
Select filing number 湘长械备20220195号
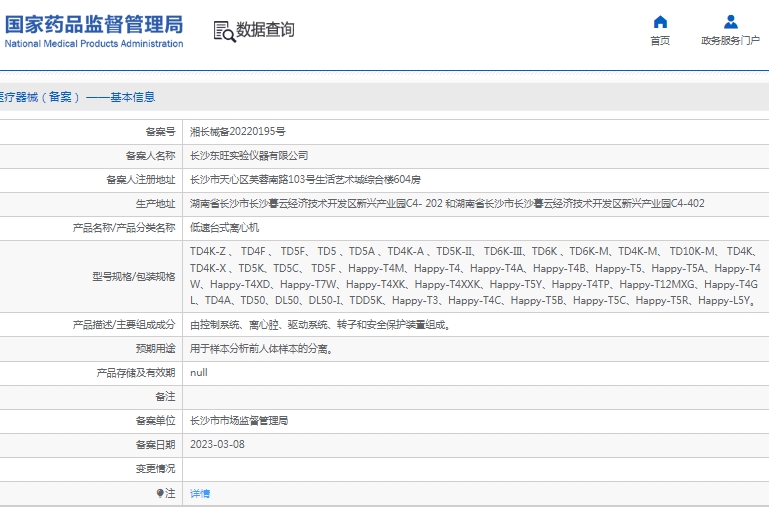[x=238, y=131]
